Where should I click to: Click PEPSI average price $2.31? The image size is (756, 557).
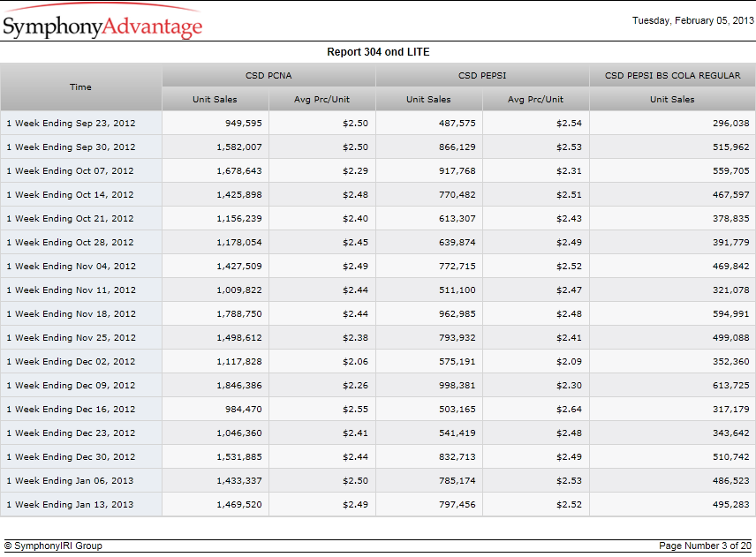569,171
